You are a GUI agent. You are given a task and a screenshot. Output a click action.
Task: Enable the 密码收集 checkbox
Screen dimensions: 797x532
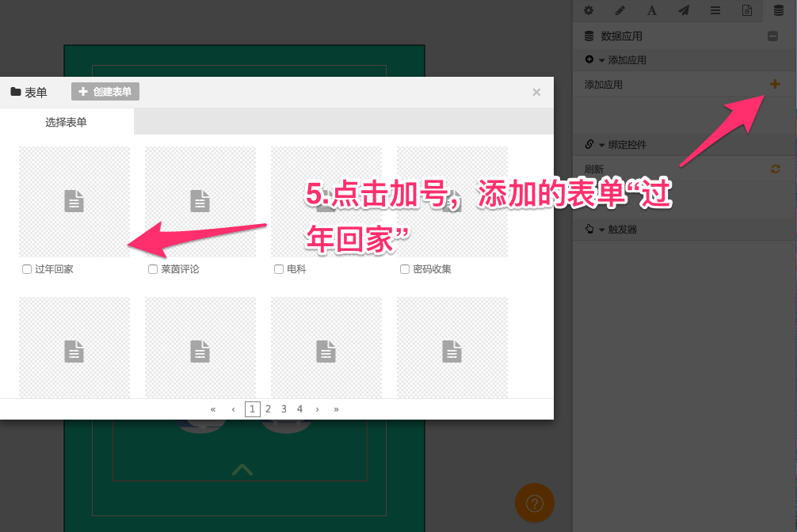405,269
